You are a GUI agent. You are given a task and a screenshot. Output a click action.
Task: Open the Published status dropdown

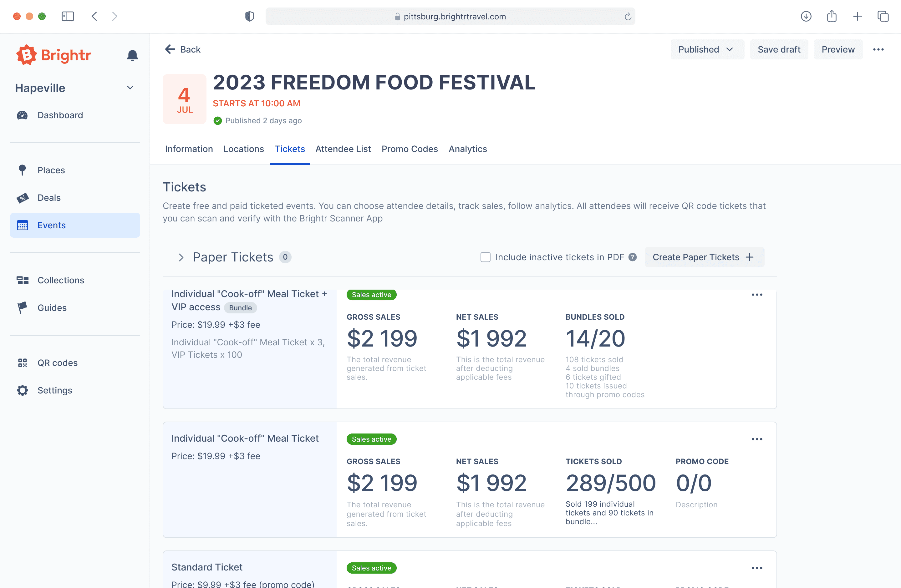tap(707, 49)
